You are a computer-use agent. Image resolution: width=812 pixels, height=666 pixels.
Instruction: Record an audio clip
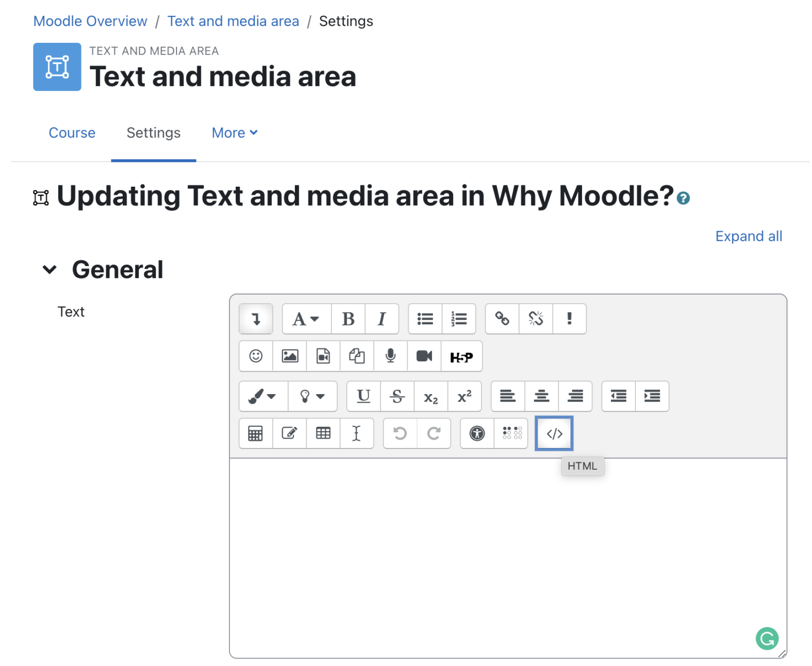[390, 356]
